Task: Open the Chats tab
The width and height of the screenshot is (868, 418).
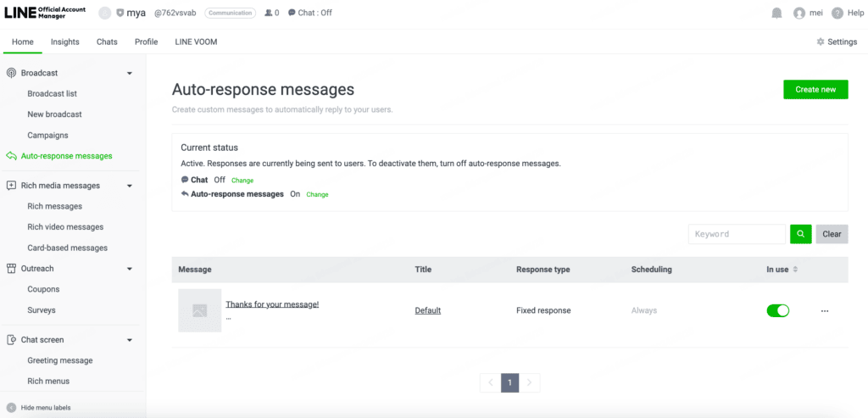Action: 107,42
